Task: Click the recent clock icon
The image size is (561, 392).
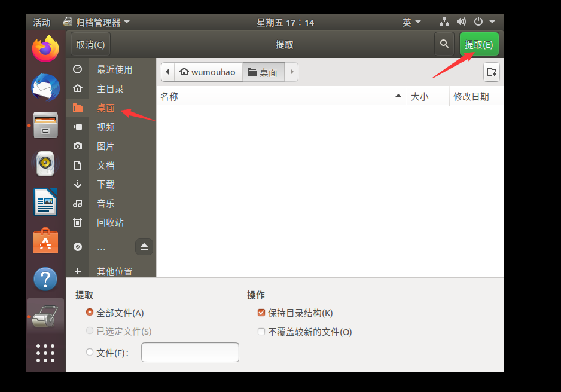Action: click(78, 69)
